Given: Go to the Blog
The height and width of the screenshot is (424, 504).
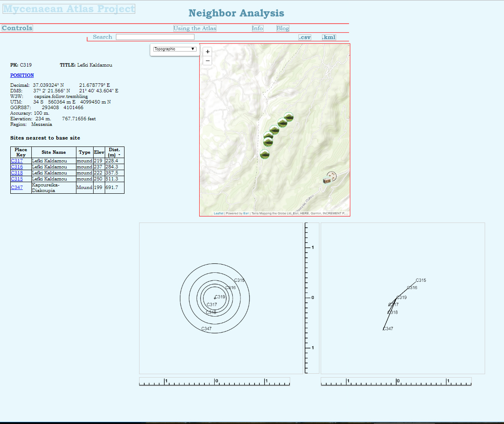Looking at the screenshot, I should click(x=282, y=28).
